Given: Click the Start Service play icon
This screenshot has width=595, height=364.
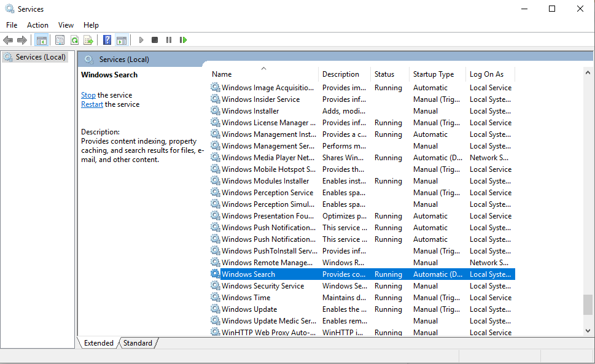Looking at the screenshot, I should coord(141,40).
